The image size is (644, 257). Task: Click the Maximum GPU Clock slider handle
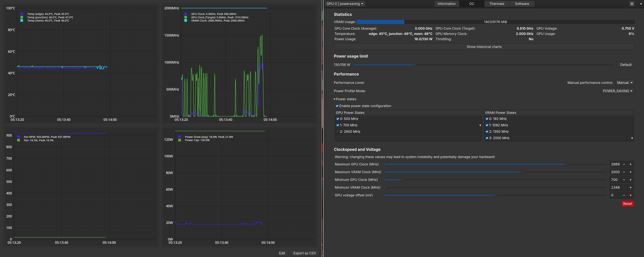click(x=566, y=164)
